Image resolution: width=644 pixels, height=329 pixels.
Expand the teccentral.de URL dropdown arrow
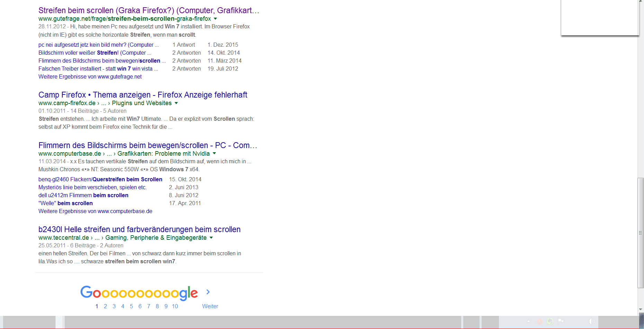click(x=211, y=238)
